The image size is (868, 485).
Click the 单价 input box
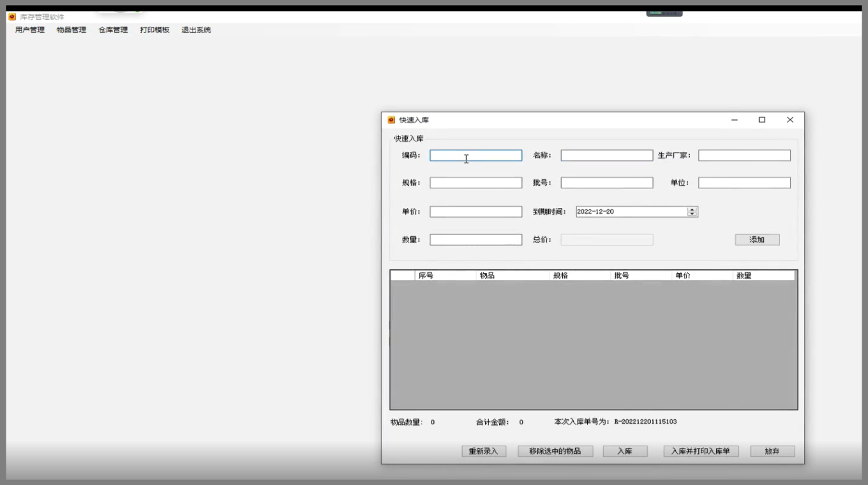tap(475, 212)
